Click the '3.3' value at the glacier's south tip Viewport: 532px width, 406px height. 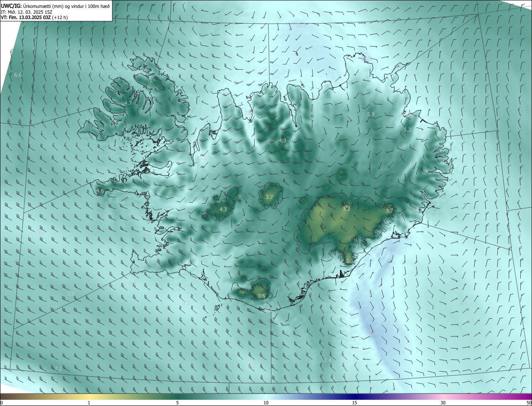pos(349,261)
